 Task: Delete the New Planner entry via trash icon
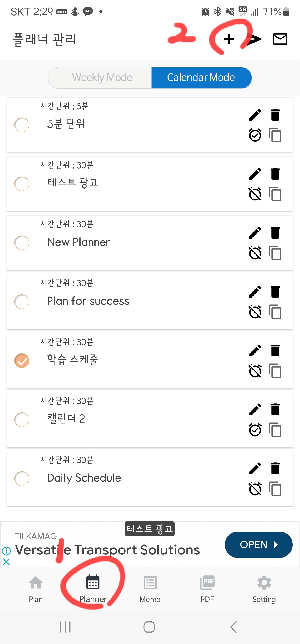(275, 232)
